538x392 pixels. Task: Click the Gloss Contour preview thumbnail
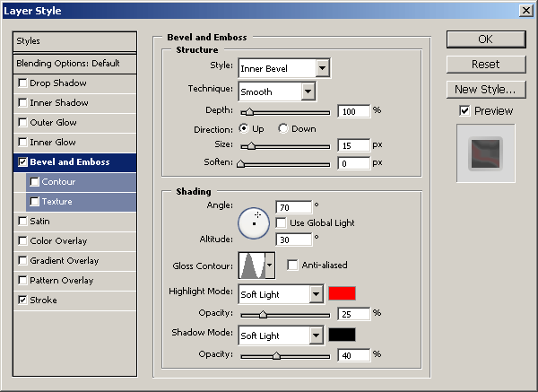(251, 266)
